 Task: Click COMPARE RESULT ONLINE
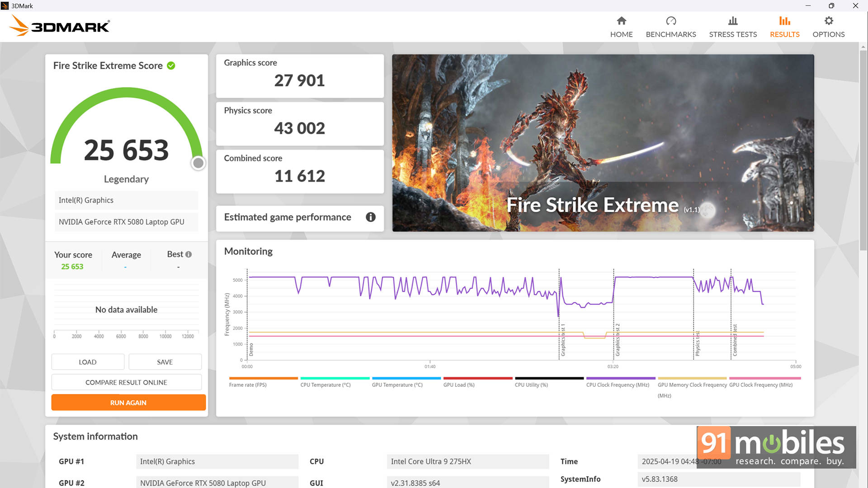tap(127, 382)
